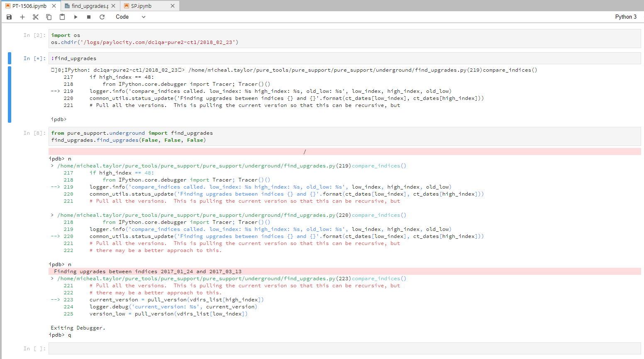Screen dimensions: 644x359
Task: Close the PT-1506.ipynb tab
Action: click(x=54, y=6)
